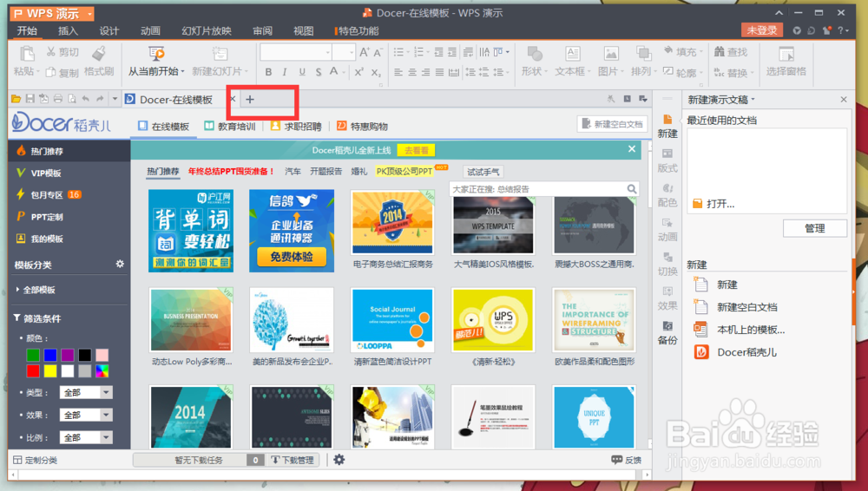Toggle Bold formatting button
The height and width of the screenshot is (491, 868).
coord(268,72)
